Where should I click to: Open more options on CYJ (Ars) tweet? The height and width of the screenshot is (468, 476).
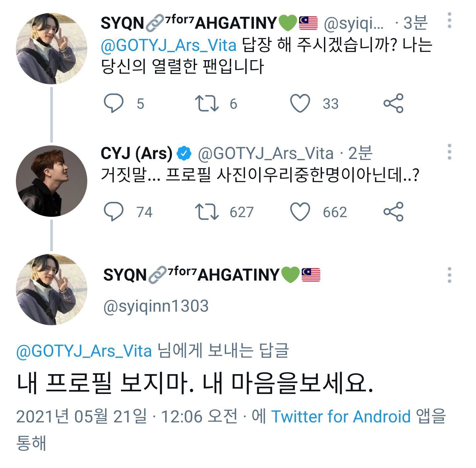point(449,152)
